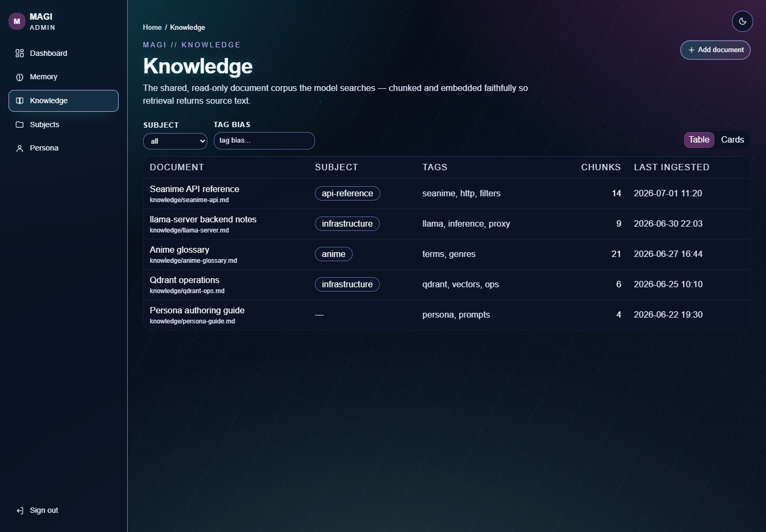Open the Qdrant operations document row
Screen dimensions: 766x532
[447, 285]
